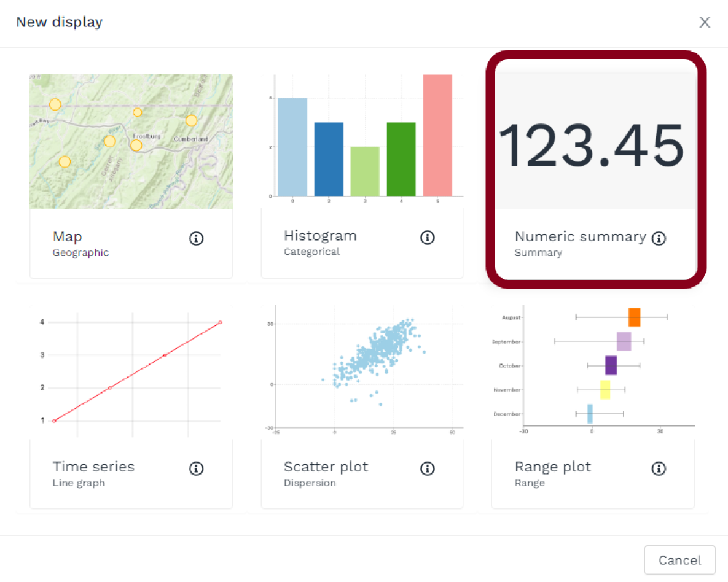This screenshot has width=728, height=582.
Task: Click info icon for Map display
Action: (x=196, y=239)
